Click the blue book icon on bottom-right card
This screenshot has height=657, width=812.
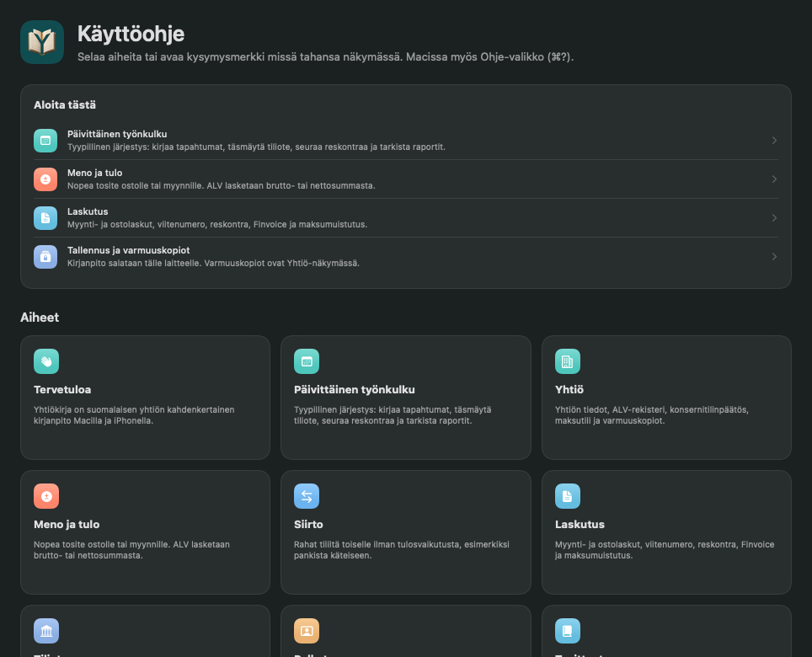click(x=568, y=631)
